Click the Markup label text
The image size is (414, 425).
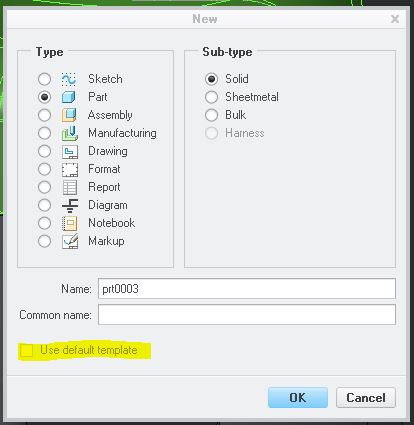[x=106, y=241]
